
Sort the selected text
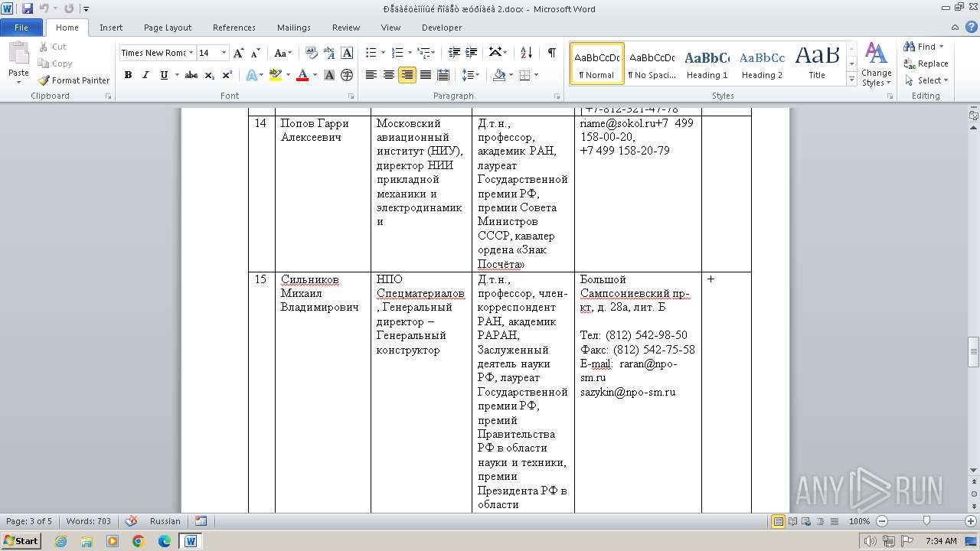[x=526, y=53]
